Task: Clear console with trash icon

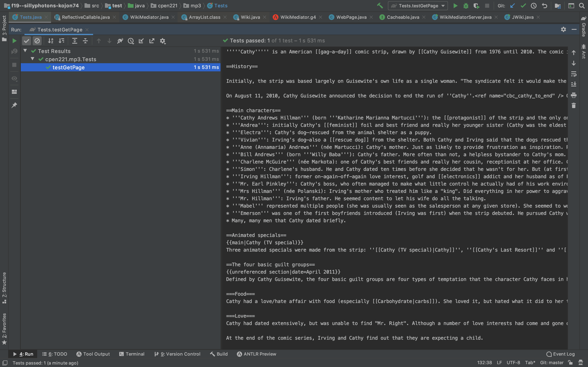Action: pyautogui.click(x=574, y=106)
